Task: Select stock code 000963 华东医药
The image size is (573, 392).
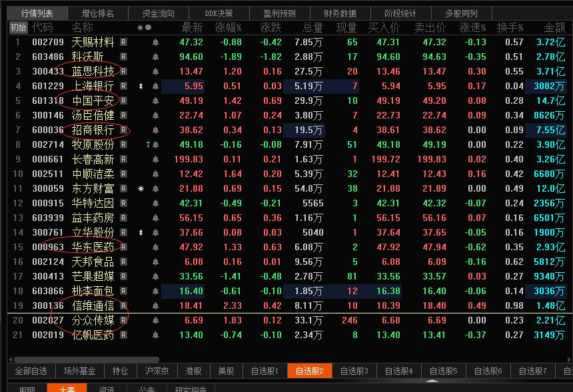Action: (48, 247)
